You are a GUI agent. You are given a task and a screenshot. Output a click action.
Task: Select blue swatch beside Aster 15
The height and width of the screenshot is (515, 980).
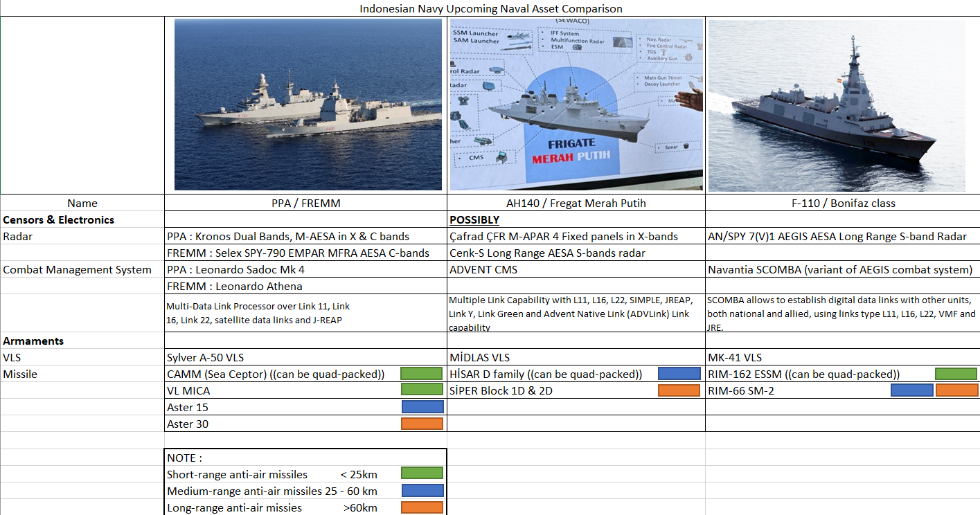pos(422,407)
